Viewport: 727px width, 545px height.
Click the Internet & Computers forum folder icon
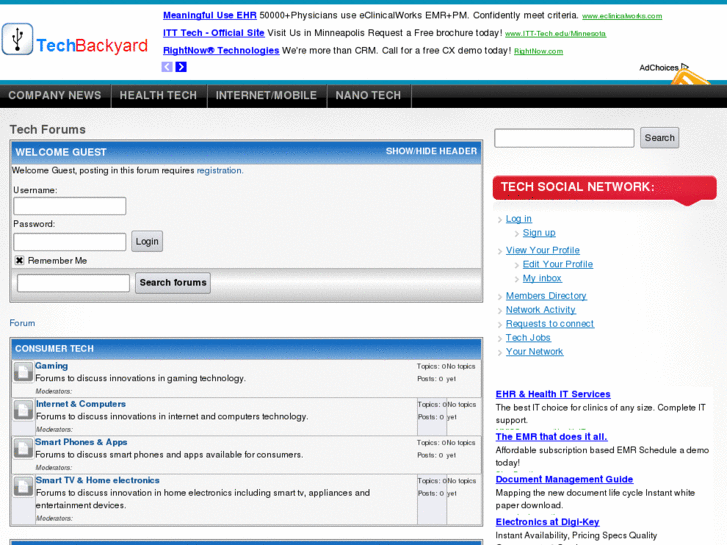(x=23, y=410)
